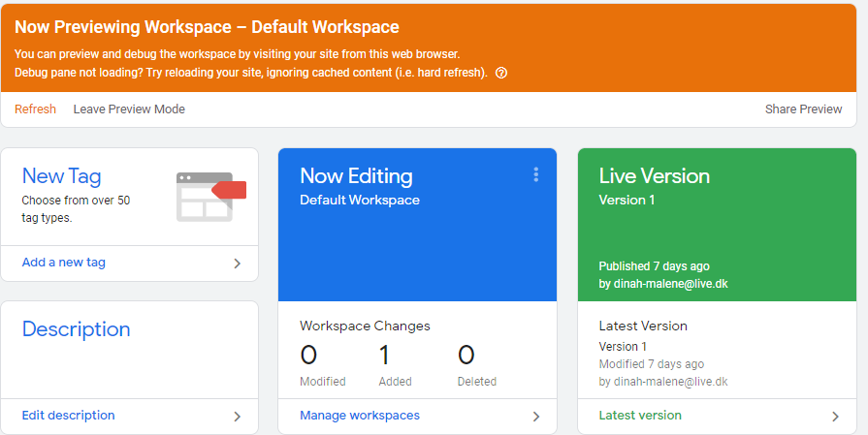Image resolution: width=868 pixels, height=435 pixels.
Task: Click the New Tag illustration icon
Action: [x=210, y=197]
